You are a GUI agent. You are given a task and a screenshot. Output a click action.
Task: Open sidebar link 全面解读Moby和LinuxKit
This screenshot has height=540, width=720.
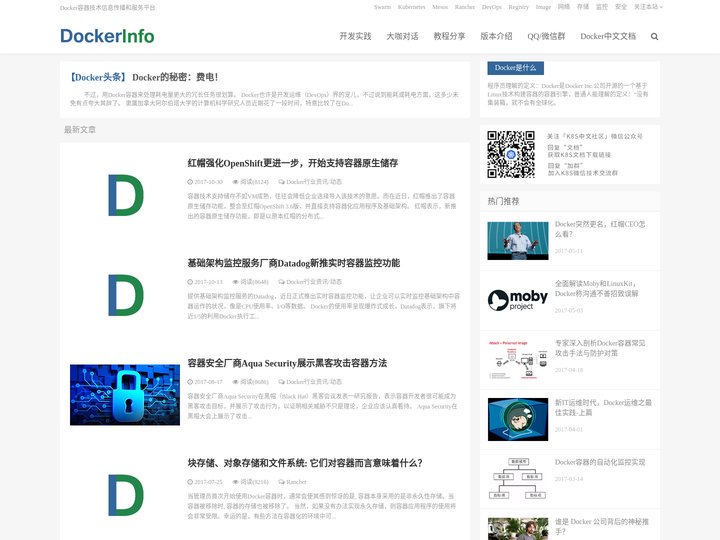596,288
